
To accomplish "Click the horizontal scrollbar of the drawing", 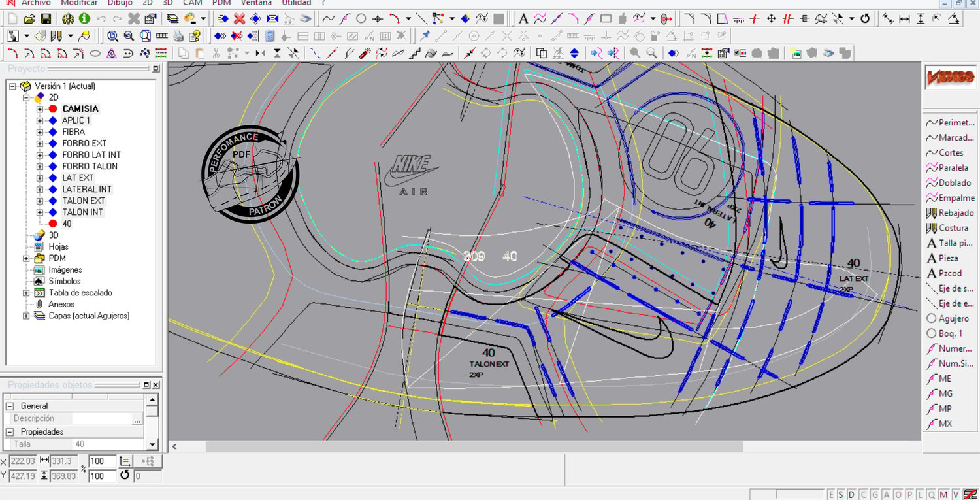I will pyautogui.click(x=474, y=446).
